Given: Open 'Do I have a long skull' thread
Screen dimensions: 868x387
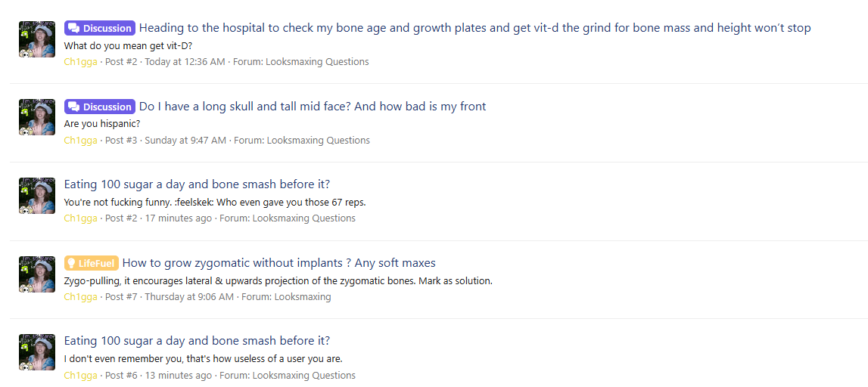Looking at the screenshot, I should pyautogui.click(x=313, y=106).
